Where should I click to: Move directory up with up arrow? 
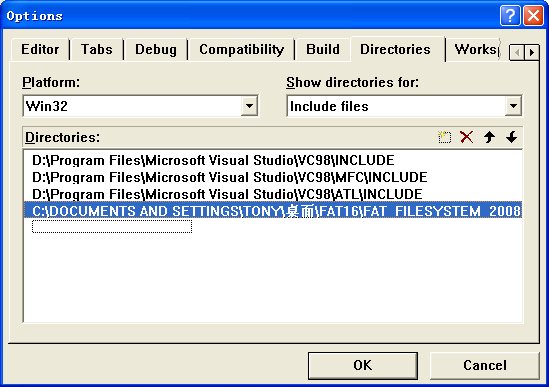point(489,137)
